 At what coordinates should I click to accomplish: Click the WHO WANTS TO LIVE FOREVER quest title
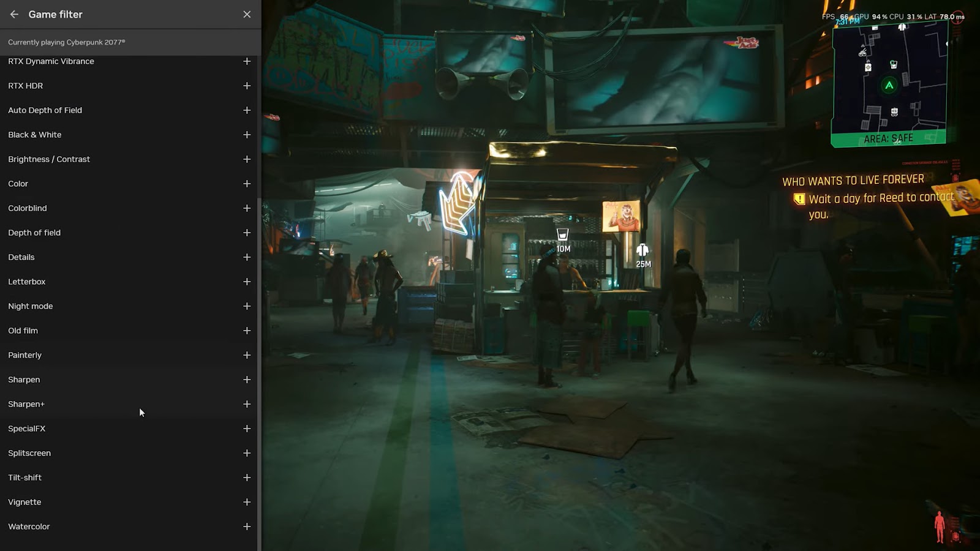click(x=853, y=181)
